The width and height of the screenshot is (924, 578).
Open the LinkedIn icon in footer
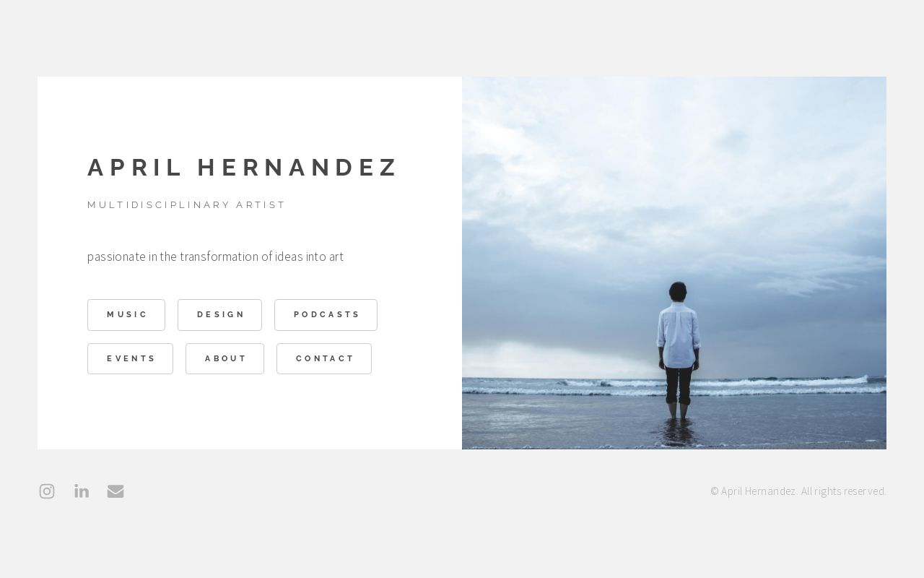point(82,491)
